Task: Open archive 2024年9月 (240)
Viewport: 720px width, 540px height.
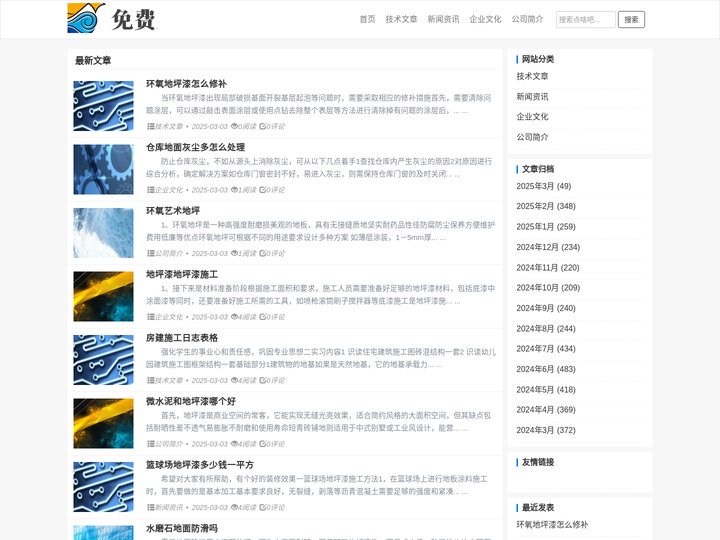Action: pos(546,308)
